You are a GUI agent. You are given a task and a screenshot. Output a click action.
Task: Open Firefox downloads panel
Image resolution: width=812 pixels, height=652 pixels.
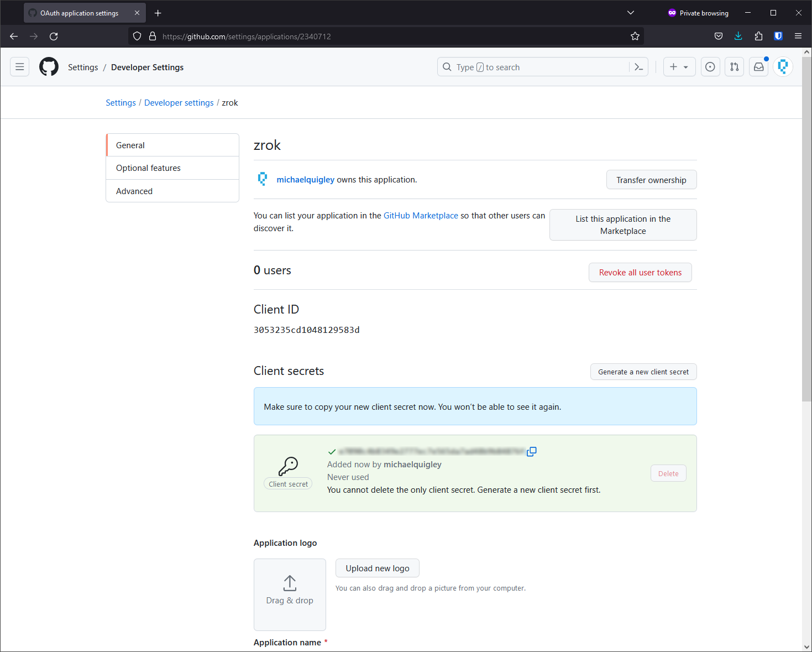point(738,36)
